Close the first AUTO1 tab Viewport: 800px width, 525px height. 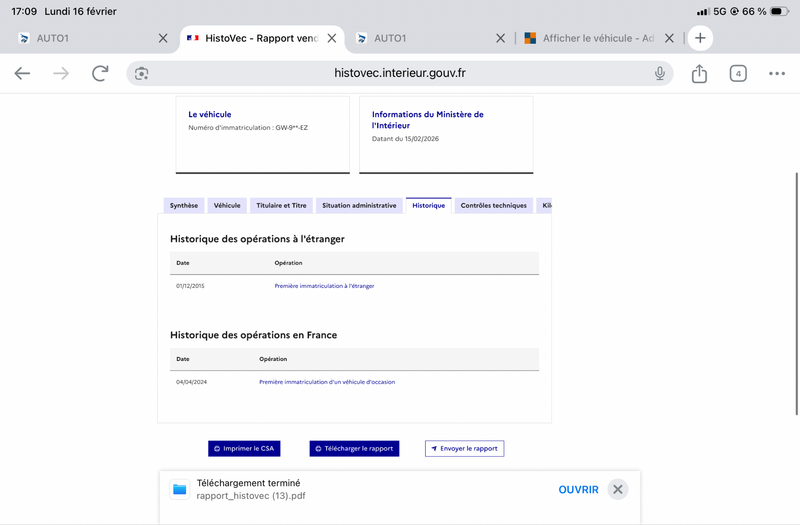[x=163, y=38]
